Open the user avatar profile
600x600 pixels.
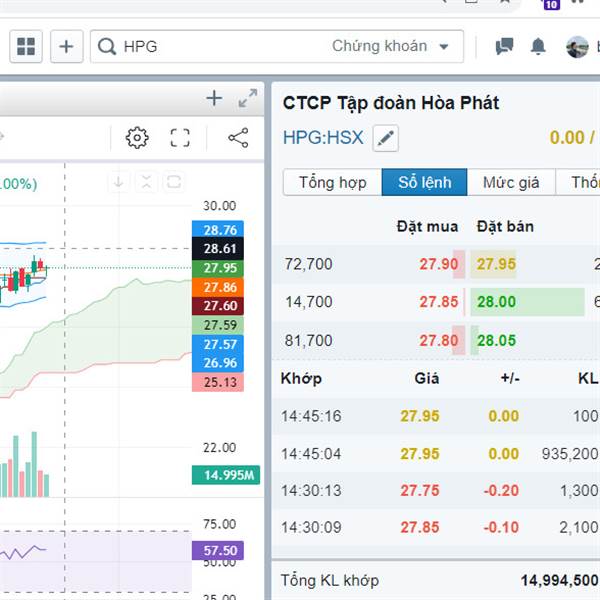pos(577,47)
